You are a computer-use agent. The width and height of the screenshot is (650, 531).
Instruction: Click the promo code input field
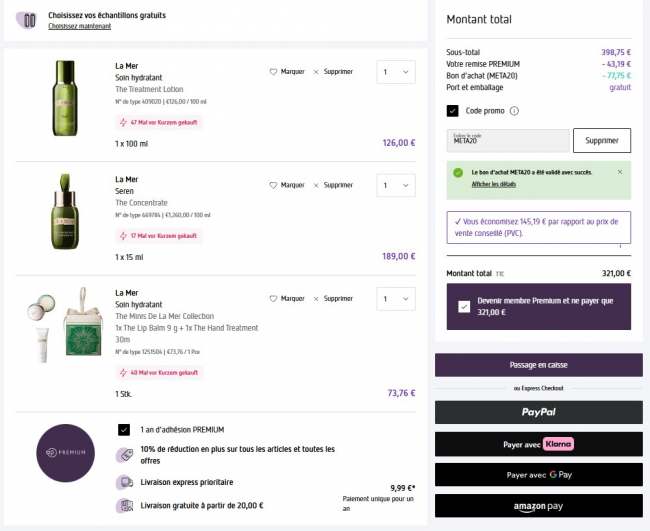(507, 141)
